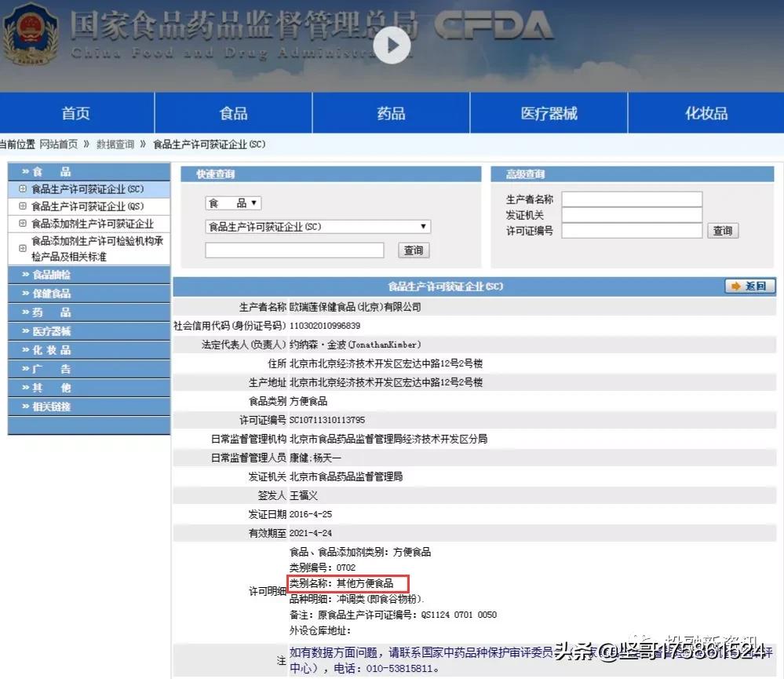Click the license number SC10711310113795
This screenshot has width=784, height=679.
coord(327,420)
